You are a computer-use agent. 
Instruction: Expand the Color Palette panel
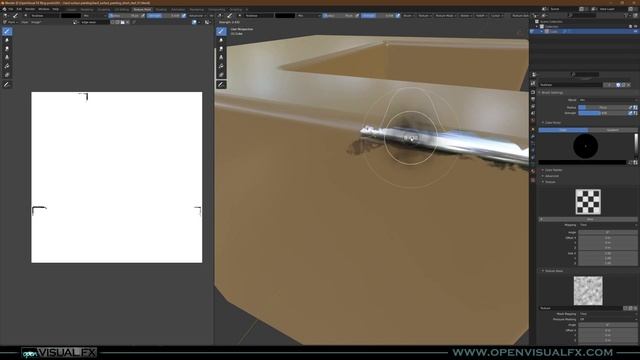click(552, 170)
